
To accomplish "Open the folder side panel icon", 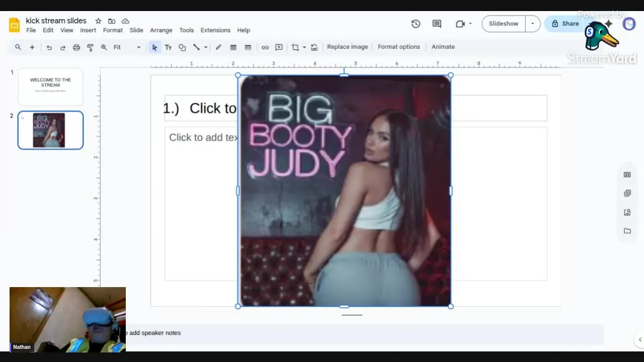I will tap(627, 231).
